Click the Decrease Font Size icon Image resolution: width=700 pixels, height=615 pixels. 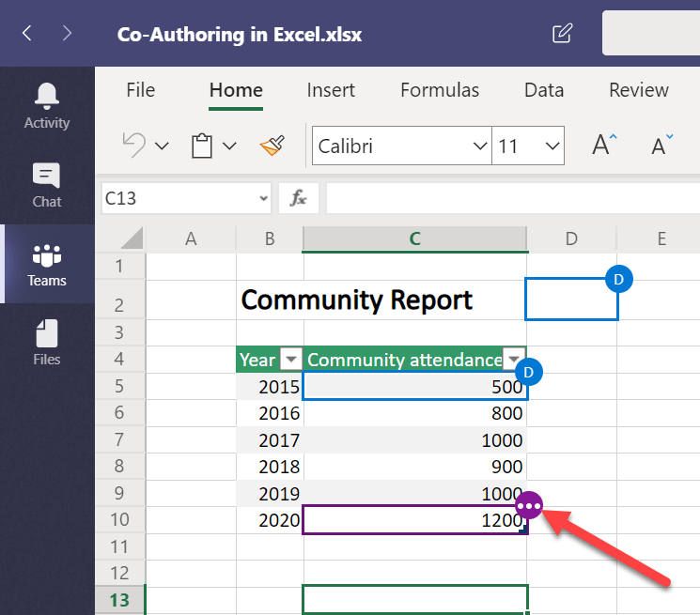(661, 145)
